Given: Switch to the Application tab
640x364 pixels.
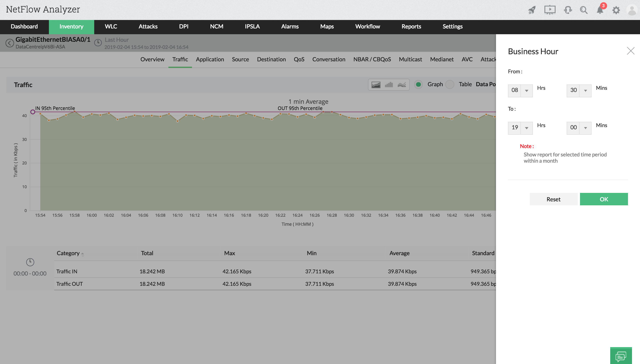Looking at the screenshot, I should [210, 60].
